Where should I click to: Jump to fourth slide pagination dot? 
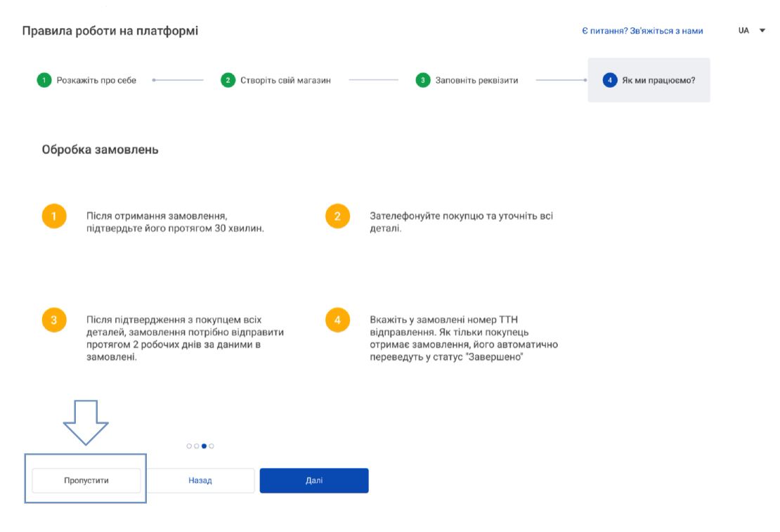click(212, 446)
